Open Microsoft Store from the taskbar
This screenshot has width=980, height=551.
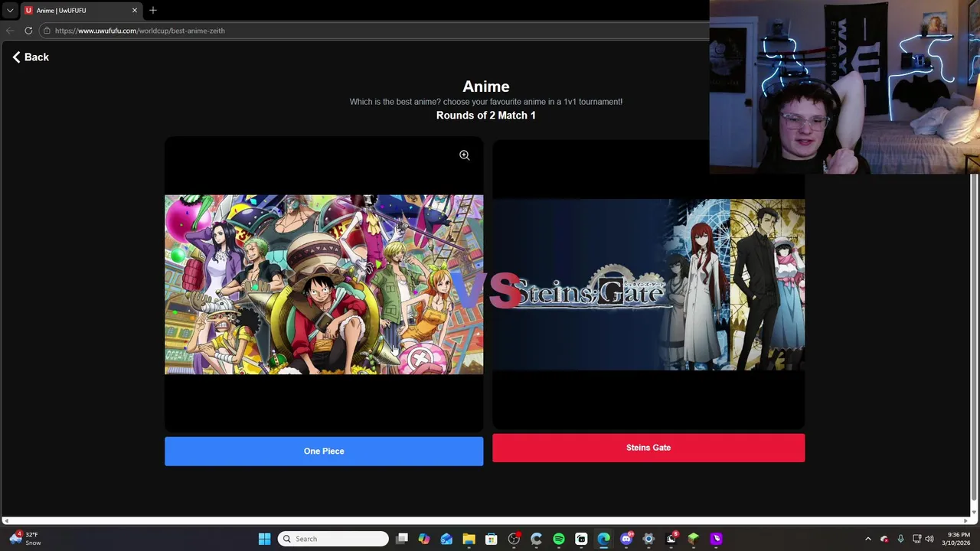492,539
